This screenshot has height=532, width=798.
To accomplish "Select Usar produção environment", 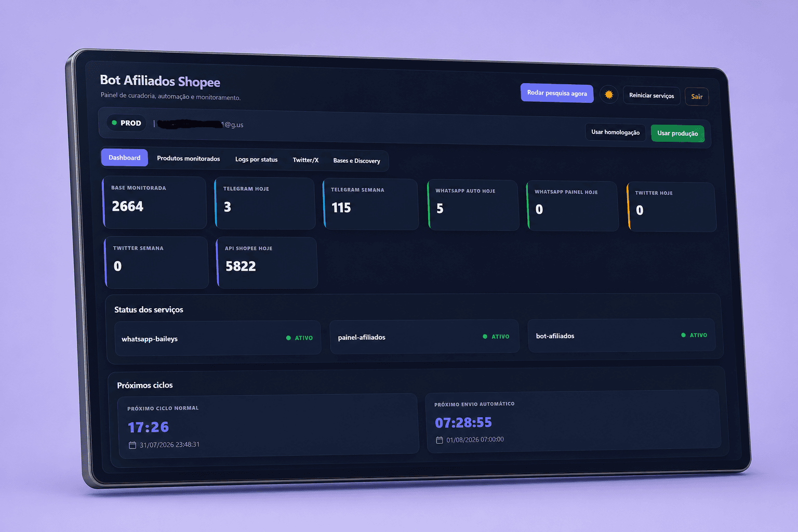I will coord(677,134).
